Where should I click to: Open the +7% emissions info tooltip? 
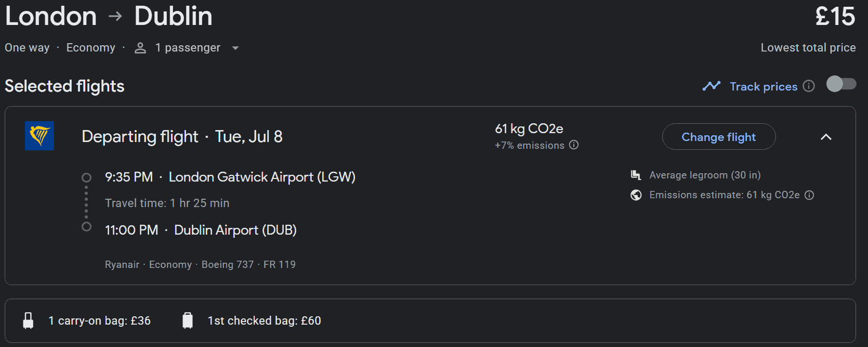574,145
